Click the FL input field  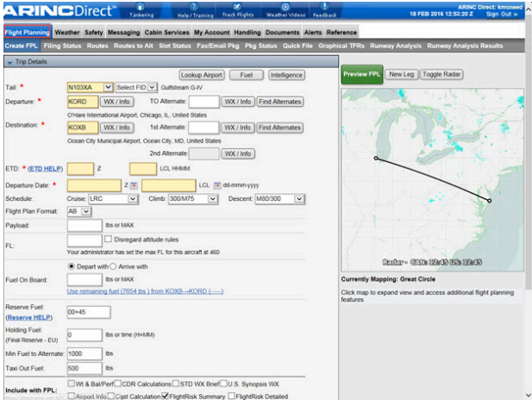pos(84,241)
